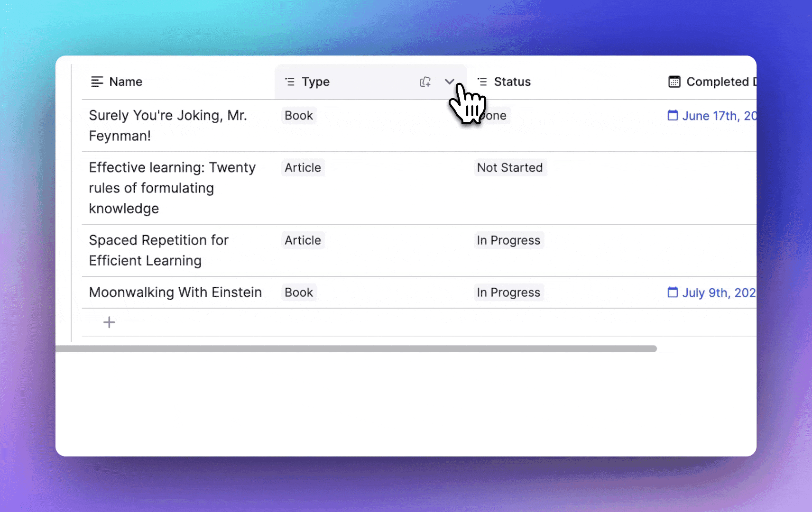This screenshot has height=512, width=812.
Task: Click the horizontal scrollbar below table
Action: (356, 349)
